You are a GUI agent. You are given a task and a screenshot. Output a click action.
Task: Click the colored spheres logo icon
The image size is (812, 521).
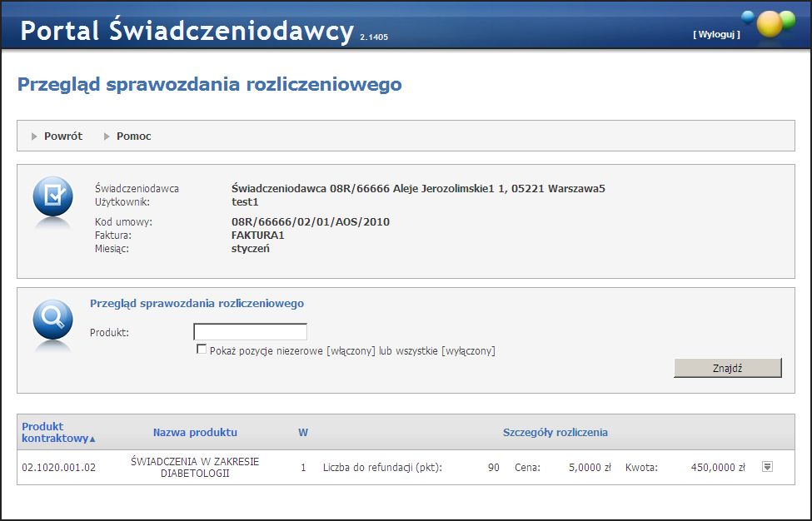[x=770, y=24]
